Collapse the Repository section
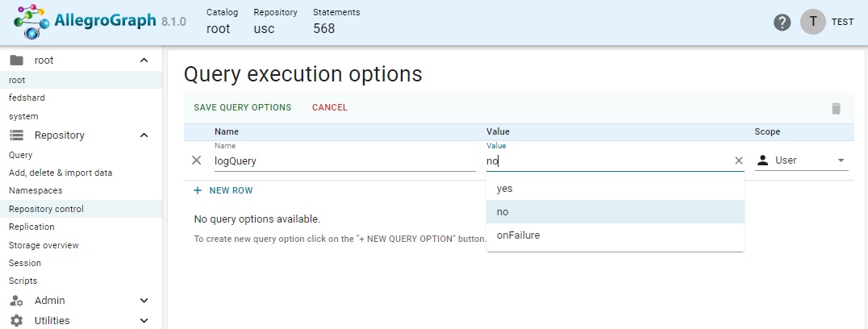868x329 pixels. [144, 135]
